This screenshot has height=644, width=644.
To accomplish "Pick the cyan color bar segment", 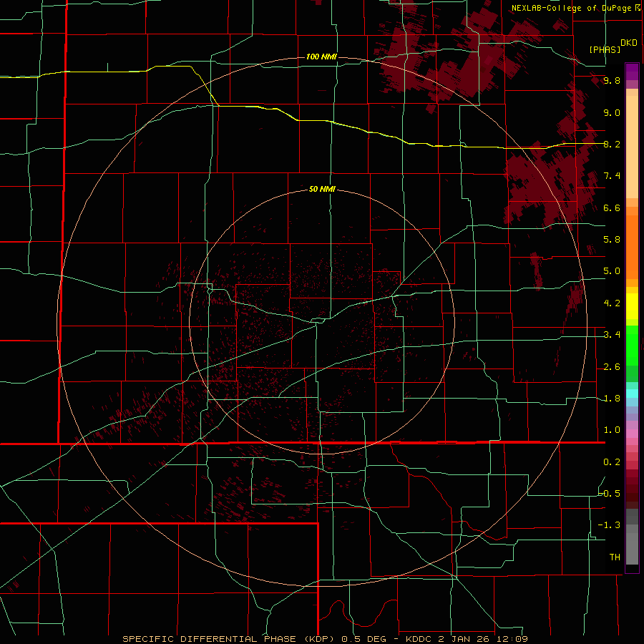I will click(x=632, y=394).
